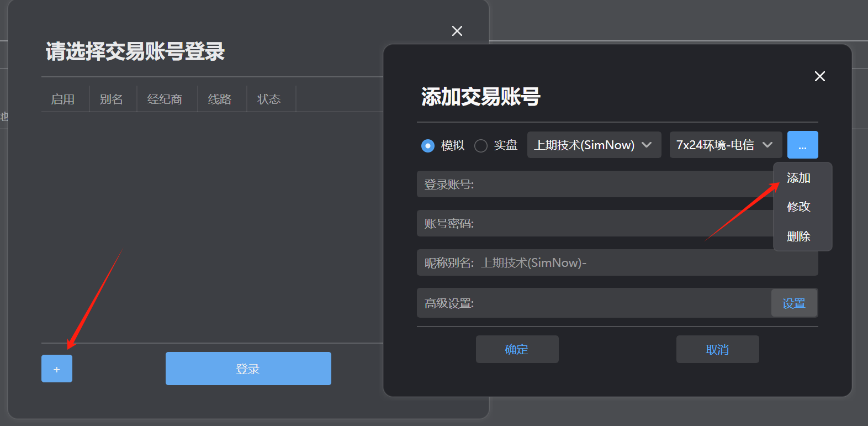This screenshot has width=868, height=426.
Task: Open the 7x24环境-电信 line dropdown
Action: 725,145
